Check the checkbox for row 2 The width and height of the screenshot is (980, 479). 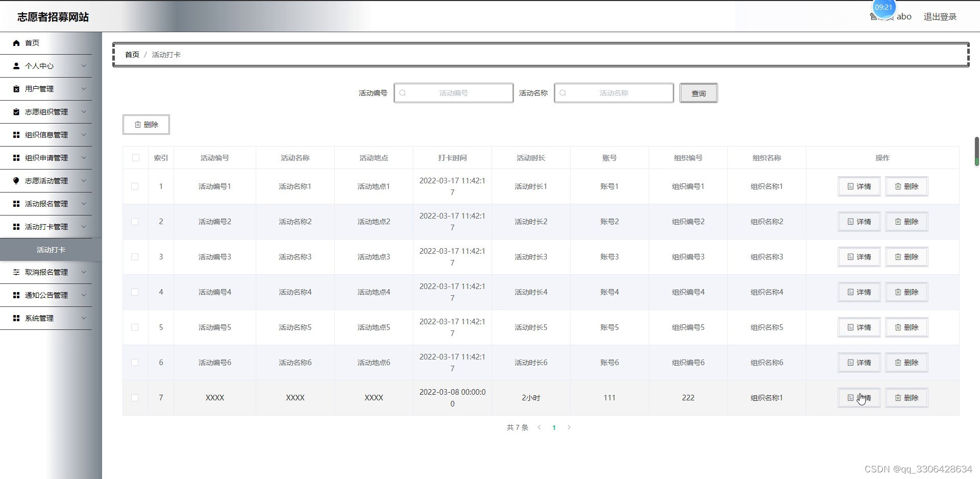(135, 222)
